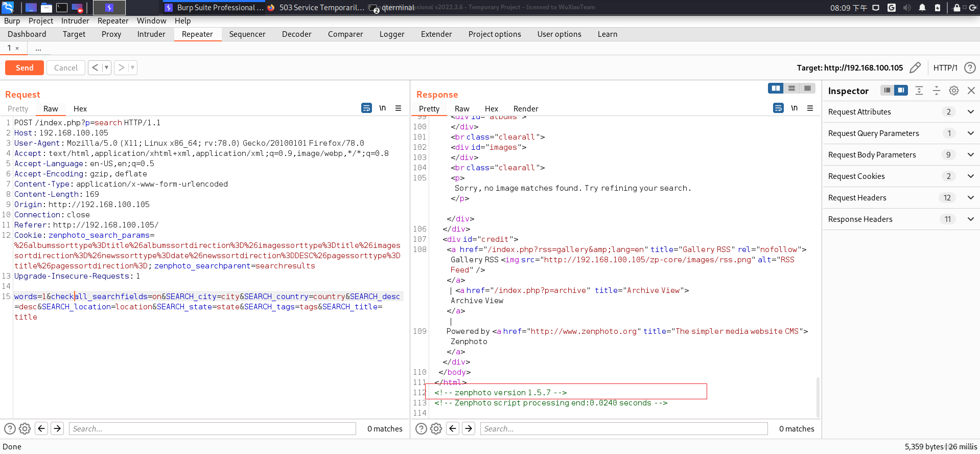980x454 pixels.
Task: Switch to Firefox 503 Service window
Action: point(316,7)
